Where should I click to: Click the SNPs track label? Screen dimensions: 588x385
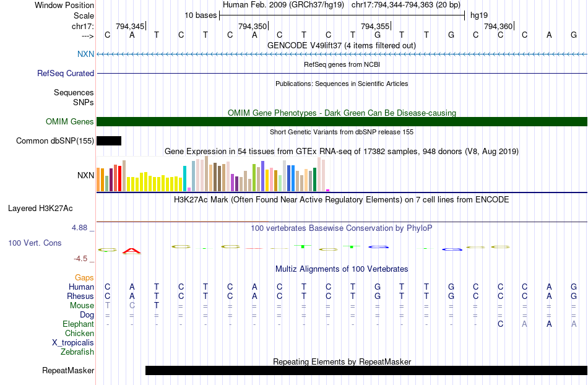click(x=84, y=102)
